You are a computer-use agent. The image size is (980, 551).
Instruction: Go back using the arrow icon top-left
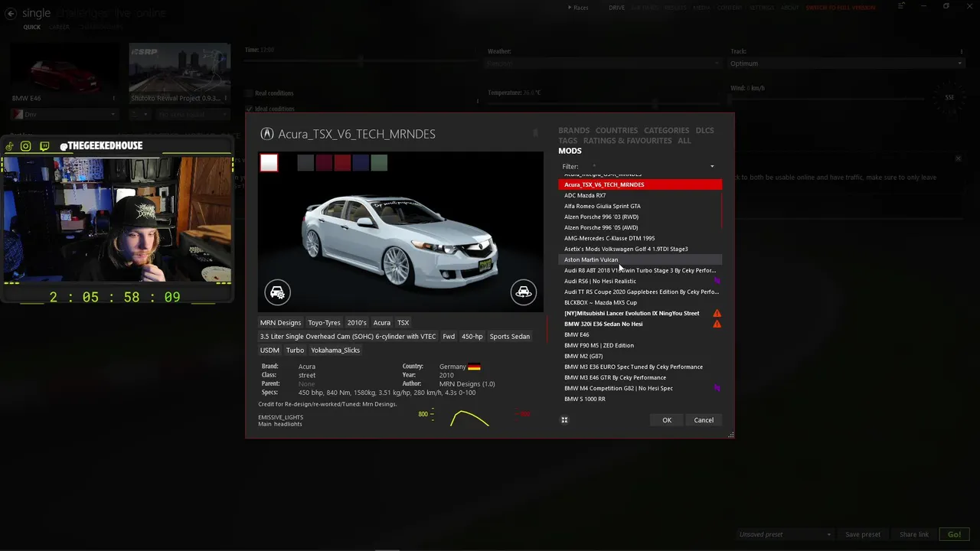(12, 14)
